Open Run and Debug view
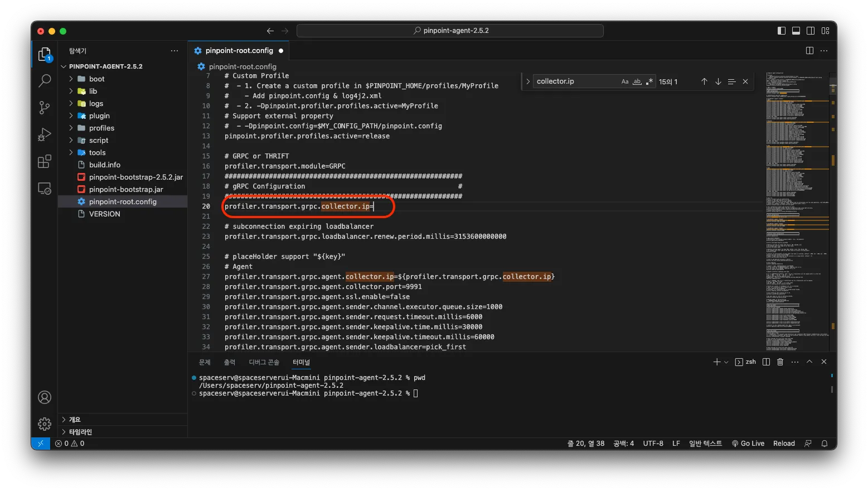 tap(45, 134)
